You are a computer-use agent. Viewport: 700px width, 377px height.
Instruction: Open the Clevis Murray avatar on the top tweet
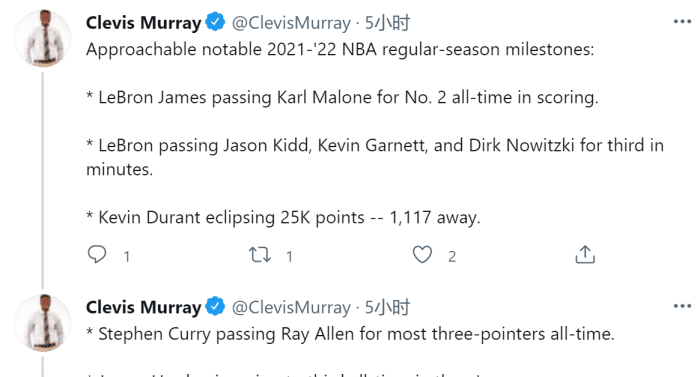coord(42,38)
